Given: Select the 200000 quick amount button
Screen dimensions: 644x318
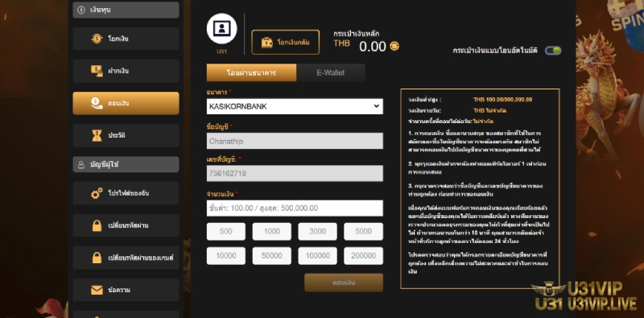Looking at the screenshot, I should [364, 255].
